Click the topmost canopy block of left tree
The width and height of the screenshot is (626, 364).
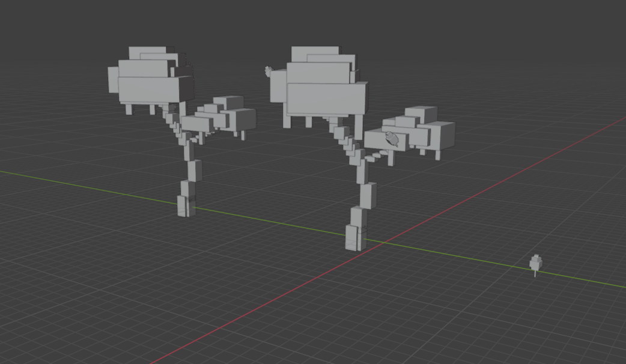(147, 53)
